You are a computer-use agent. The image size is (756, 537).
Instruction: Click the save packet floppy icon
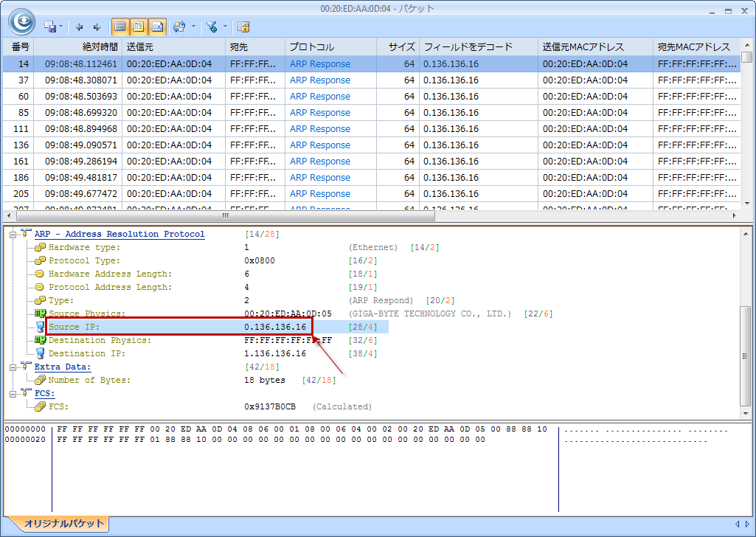[50, 27]
